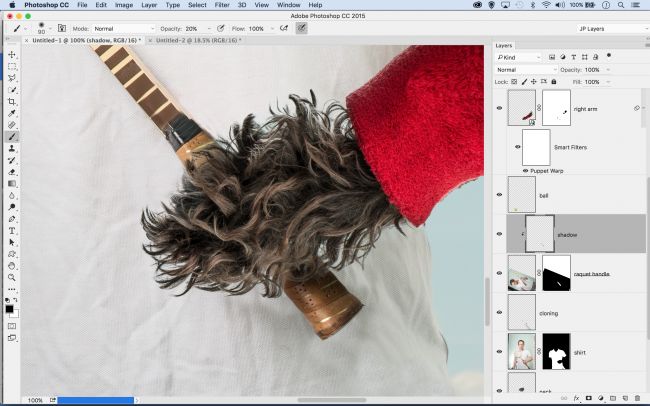
Task: Click the Layers panel tab
Action: pos(504,45)
